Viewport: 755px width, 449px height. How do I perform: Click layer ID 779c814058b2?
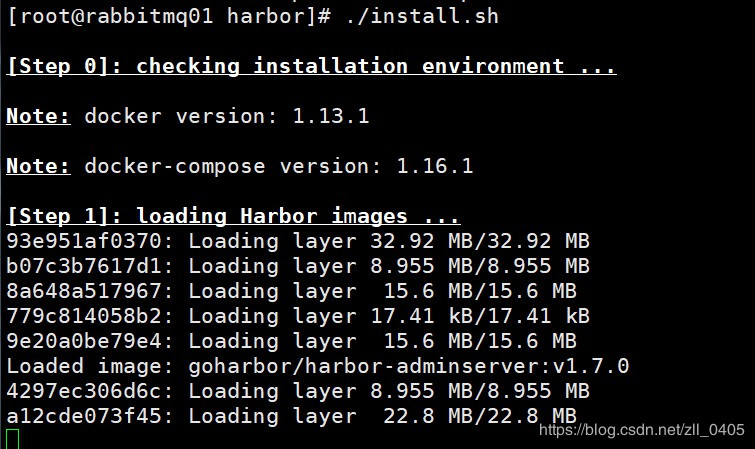[87, 316]
